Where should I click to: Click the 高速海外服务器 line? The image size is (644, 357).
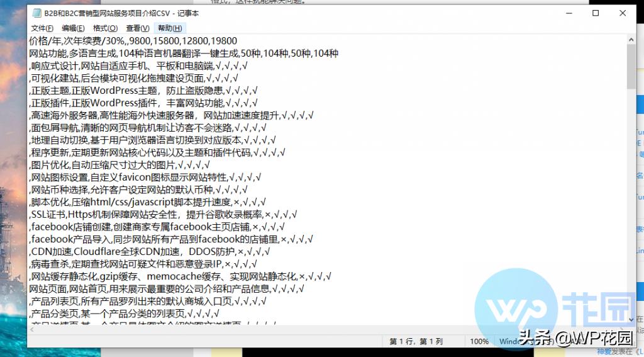click(x=171, y=115)
